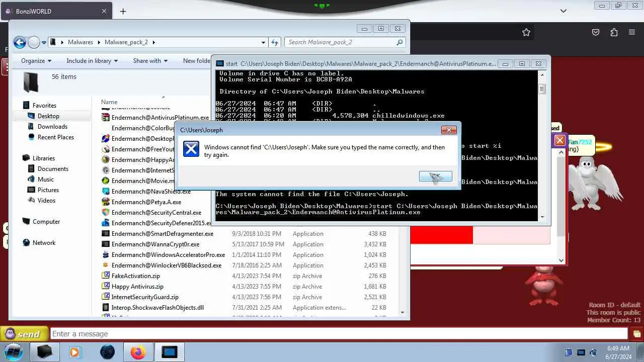Switch to the BonziWORLD browser tab
Image resolution: width=644 pixels, height=362 pixels.
pos(57,11)
